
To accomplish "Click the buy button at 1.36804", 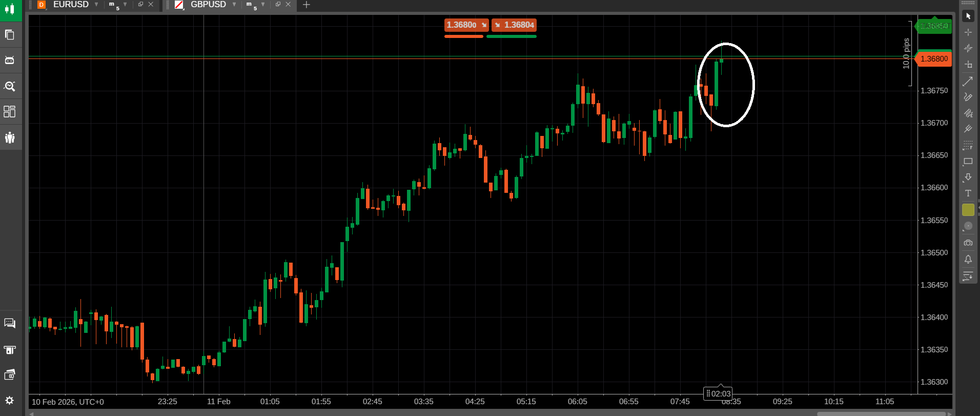I will click(x=514, y=25).
